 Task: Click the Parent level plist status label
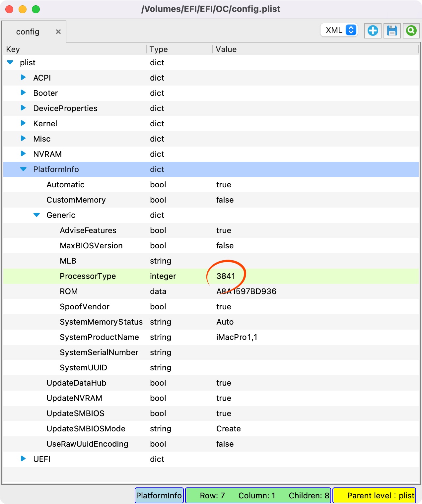(374, 495)
